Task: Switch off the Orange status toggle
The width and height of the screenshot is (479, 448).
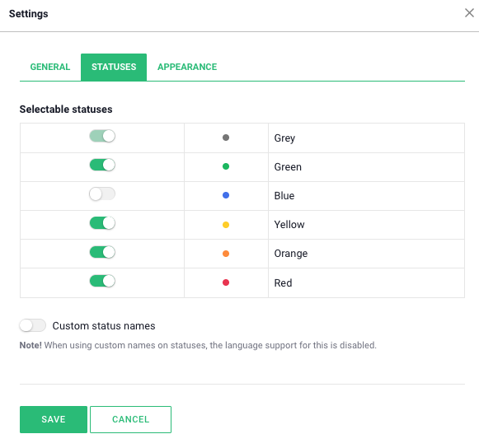Action: coord(102,252)
